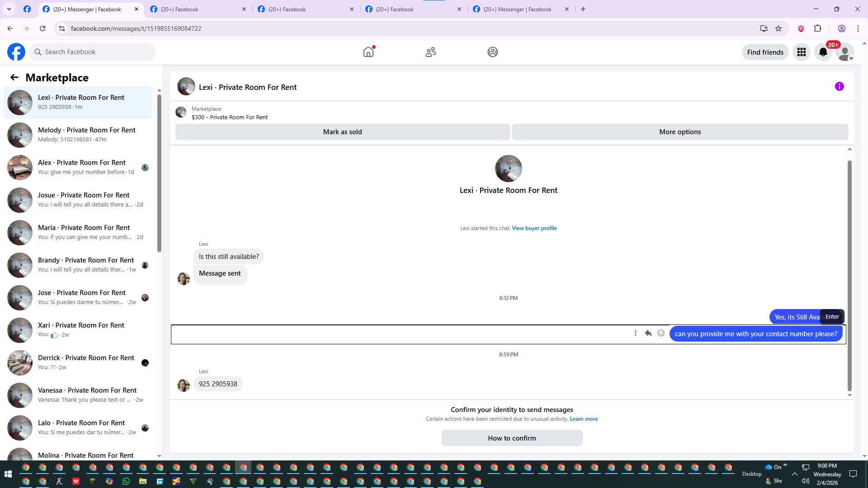Click the reply arrow on the message
The height and width of the screenshot is (488, 868).
(648, 333)
